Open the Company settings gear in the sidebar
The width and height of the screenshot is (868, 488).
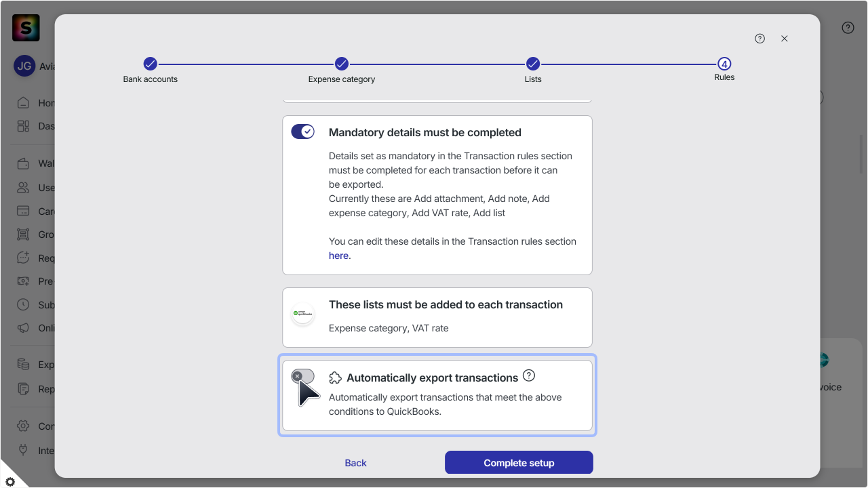coord(24,426)
